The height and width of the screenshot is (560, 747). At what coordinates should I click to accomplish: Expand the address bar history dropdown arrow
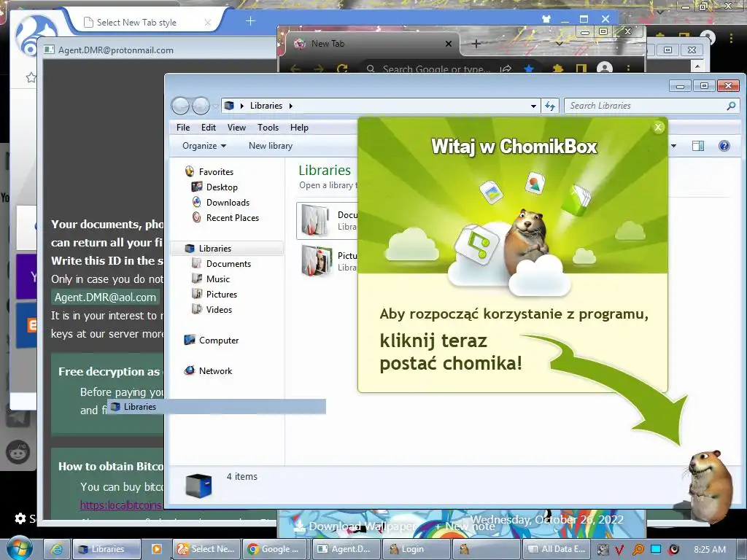pos(533,106)
